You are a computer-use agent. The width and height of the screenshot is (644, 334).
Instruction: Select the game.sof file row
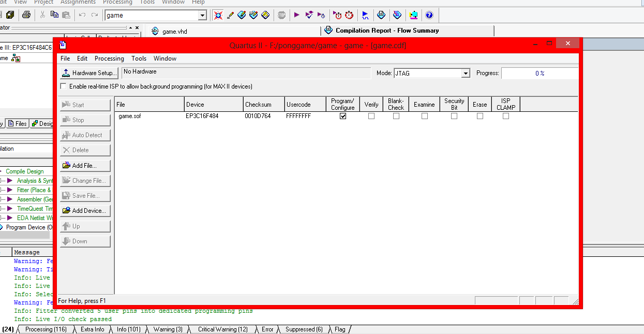pyautogui.click(x=346, y=116)
